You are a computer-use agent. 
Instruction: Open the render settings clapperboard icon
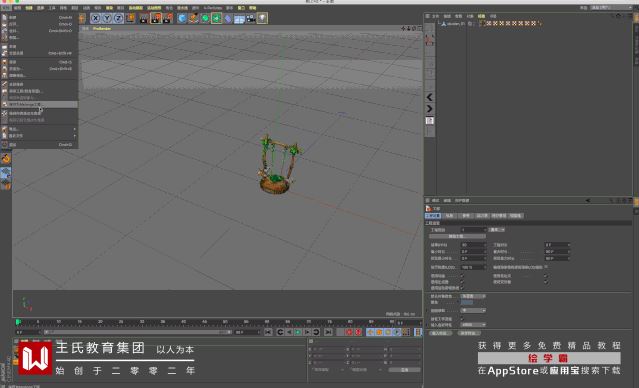(x=167, y=18)
